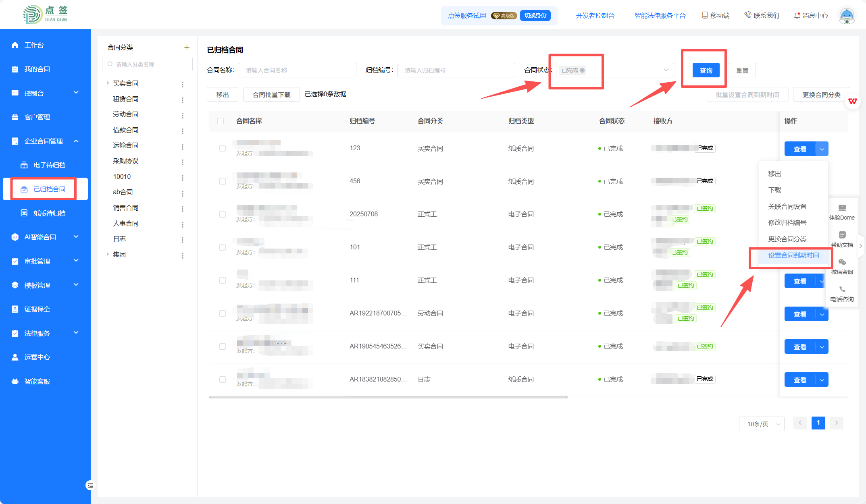Click the plus icon to add 合同分类
Image resolution: width=866 pixels, height=504 pixels.
coord(187,47)
